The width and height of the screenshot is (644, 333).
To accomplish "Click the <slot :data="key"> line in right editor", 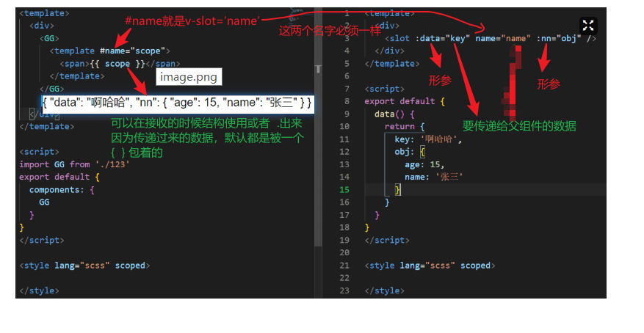I will pos(491,39).
